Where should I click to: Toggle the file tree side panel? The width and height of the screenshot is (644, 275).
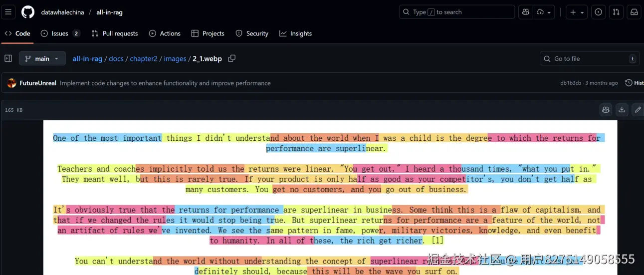[x=8, y=58]
